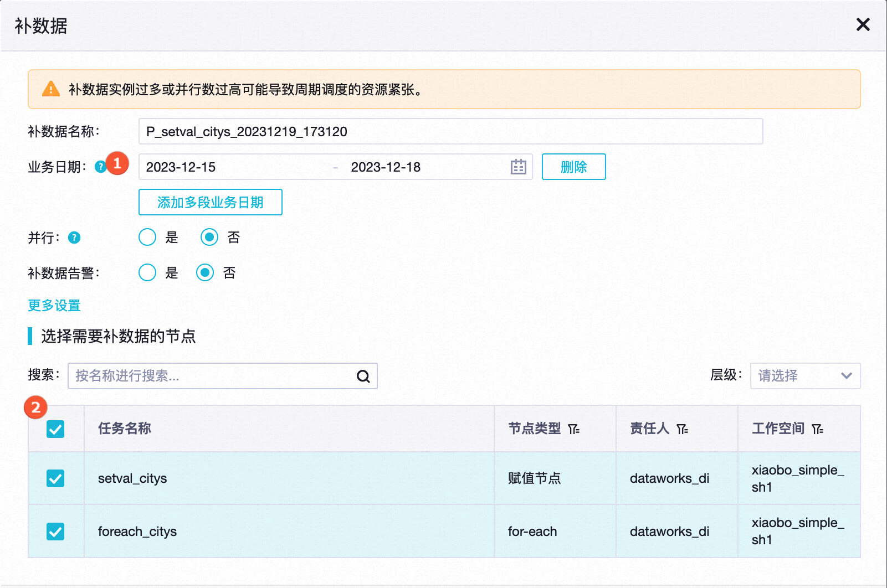Click the 选择需要补数据的节点 section heading

[x=119, y=336]
